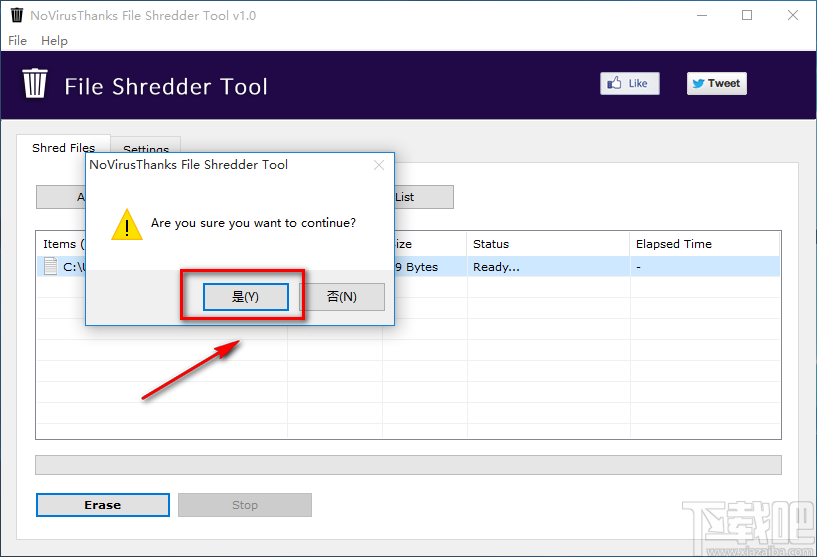817x557 pixels.
Task: Click the partially hidden List button
Action: tap(424, 197)
